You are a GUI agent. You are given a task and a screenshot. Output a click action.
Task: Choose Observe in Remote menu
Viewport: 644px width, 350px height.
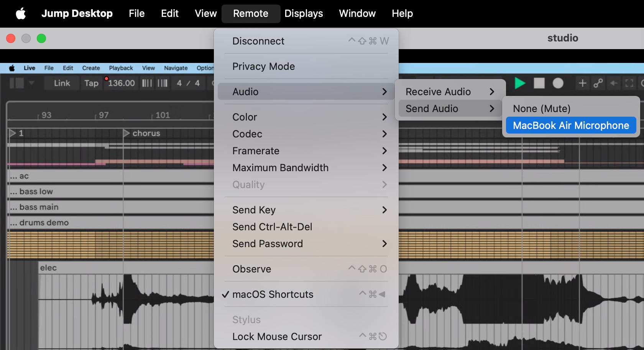tap(306, 269)
